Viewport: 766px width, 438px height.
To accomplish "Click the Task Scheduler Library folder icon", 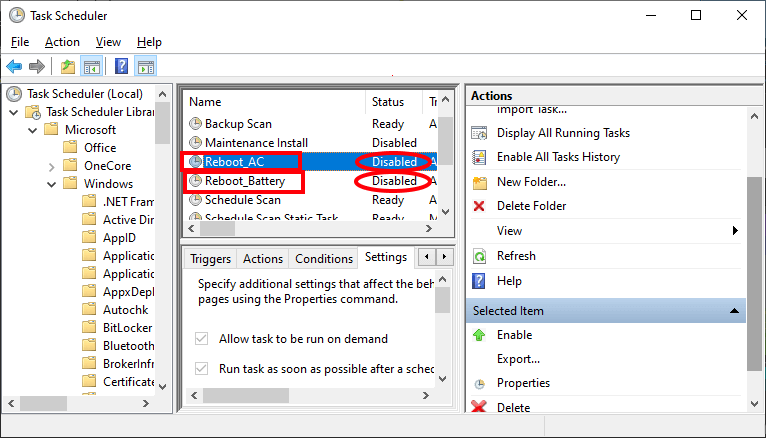I will point(33,112).
